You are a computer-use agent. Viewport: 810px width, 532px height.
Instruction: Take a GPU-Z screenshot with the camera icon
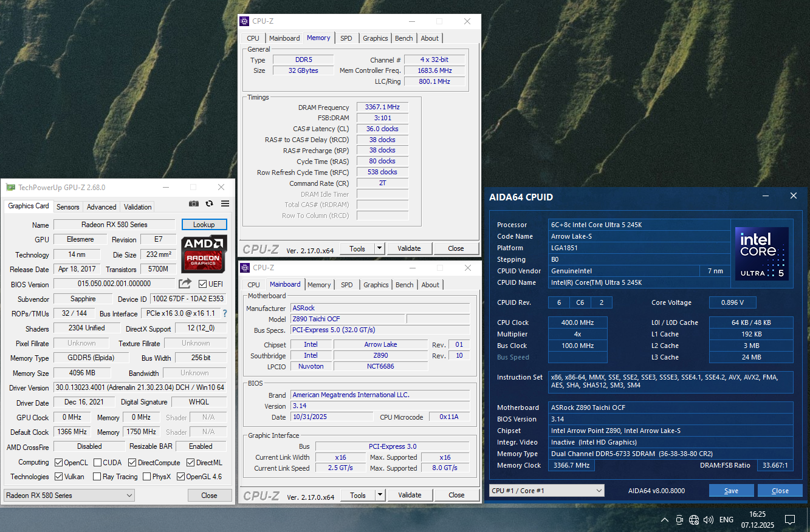194,204
